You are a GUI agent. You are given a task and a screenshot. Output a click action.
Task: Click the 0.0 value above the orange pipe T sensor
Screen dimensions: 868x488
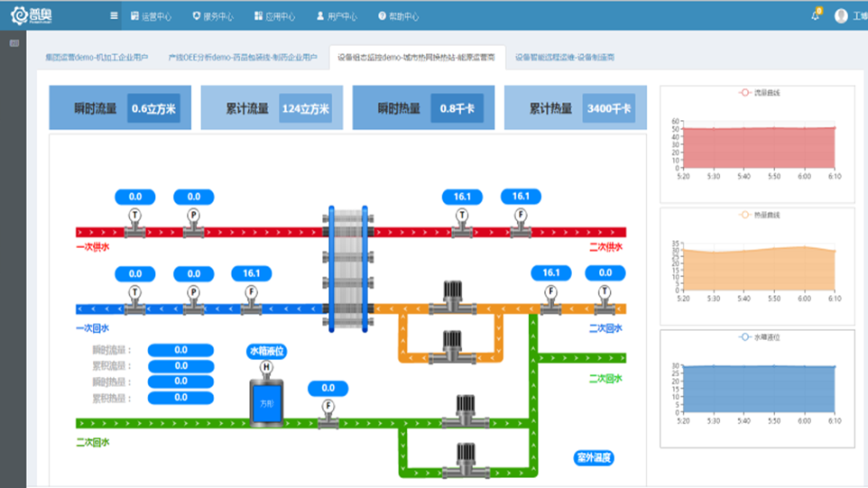[605, 272]
